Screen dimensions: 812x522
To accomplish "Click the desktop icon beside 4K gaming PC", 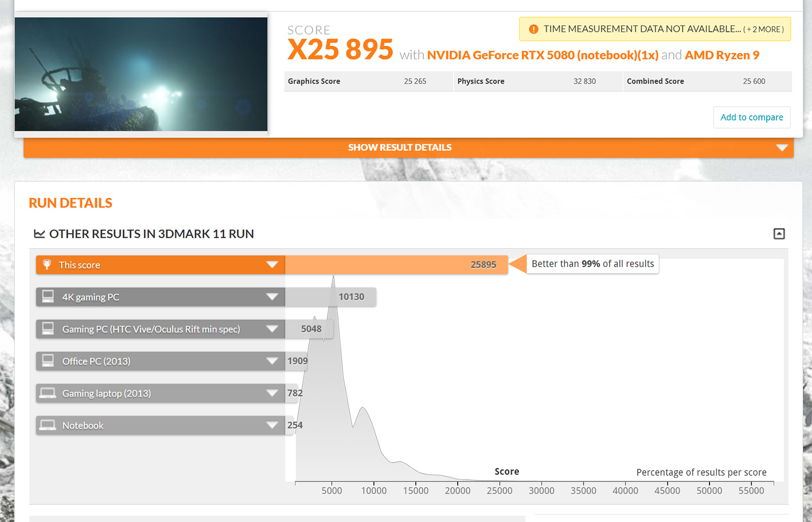I will (x=48, y=297).
